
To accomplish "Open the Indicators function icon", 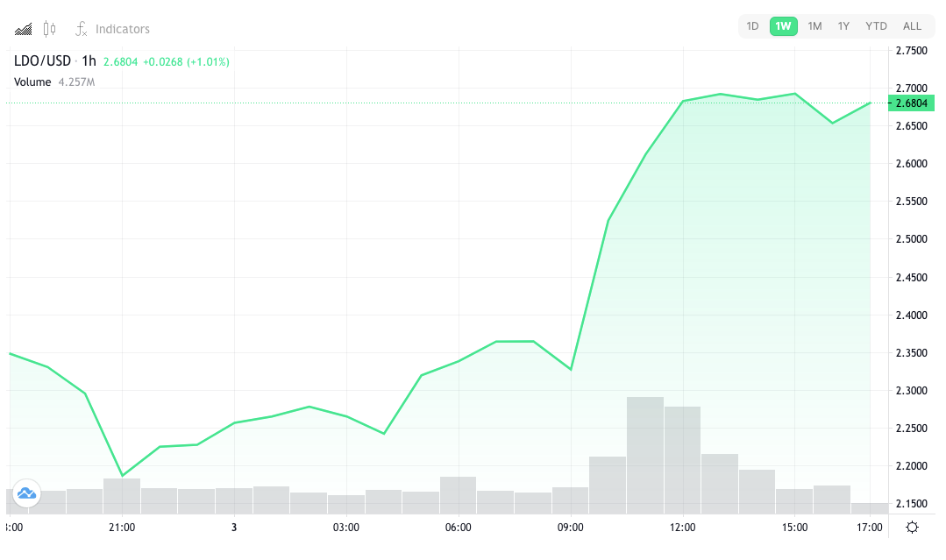I will [81, 28].
